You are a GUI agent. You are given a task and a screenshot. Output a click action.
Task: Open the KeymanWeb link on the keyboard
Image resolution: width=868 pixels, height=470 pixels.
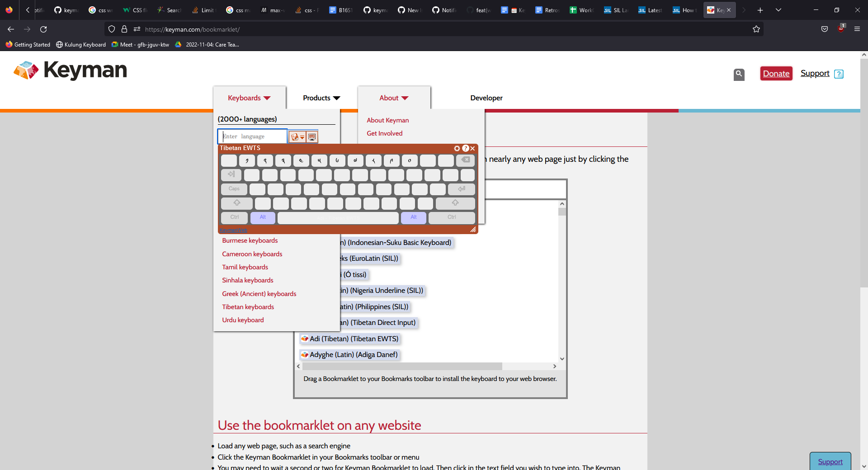pos(233,230)
